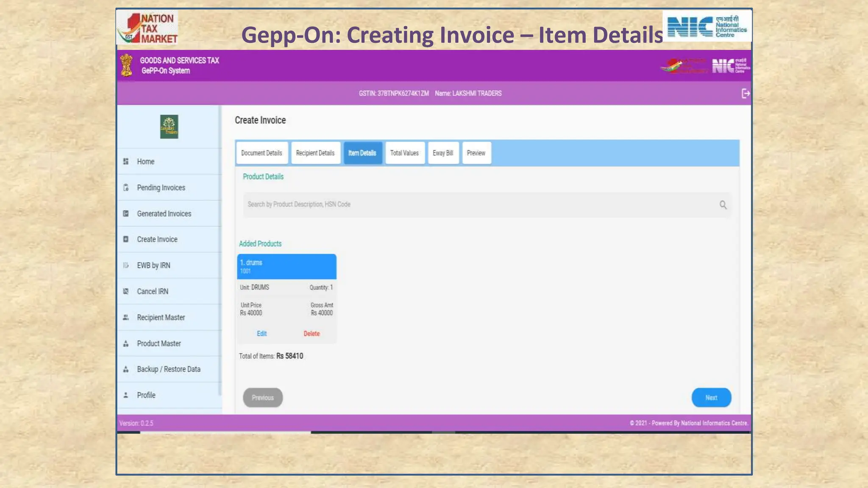Screen dimensions: 868x488
Task: Open Profile from sidebar
Action: point(169,395)
